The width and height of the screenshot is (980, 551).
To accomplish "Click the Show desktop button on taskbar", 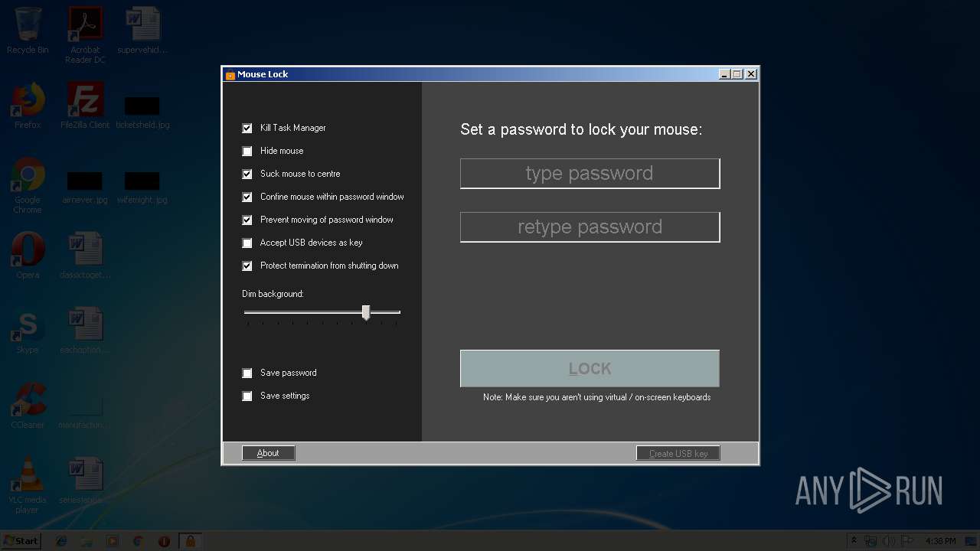I will click(972, 541).
